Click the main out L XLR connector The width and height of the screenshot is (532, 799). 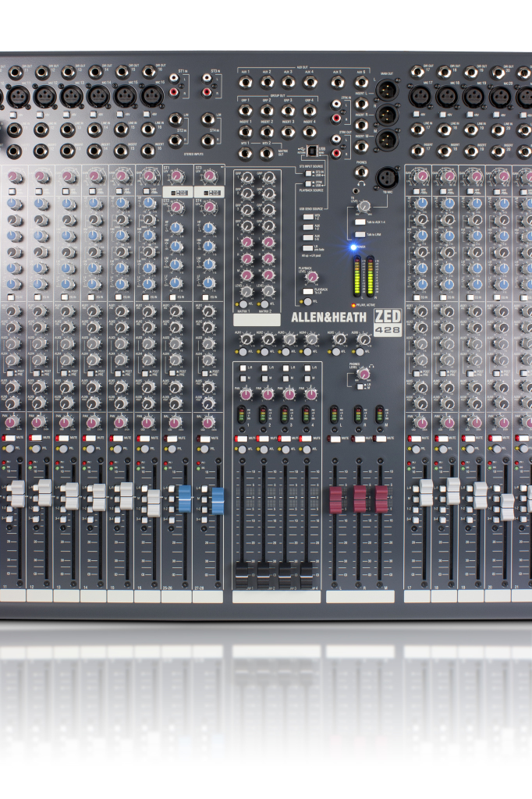pos(386,91)
